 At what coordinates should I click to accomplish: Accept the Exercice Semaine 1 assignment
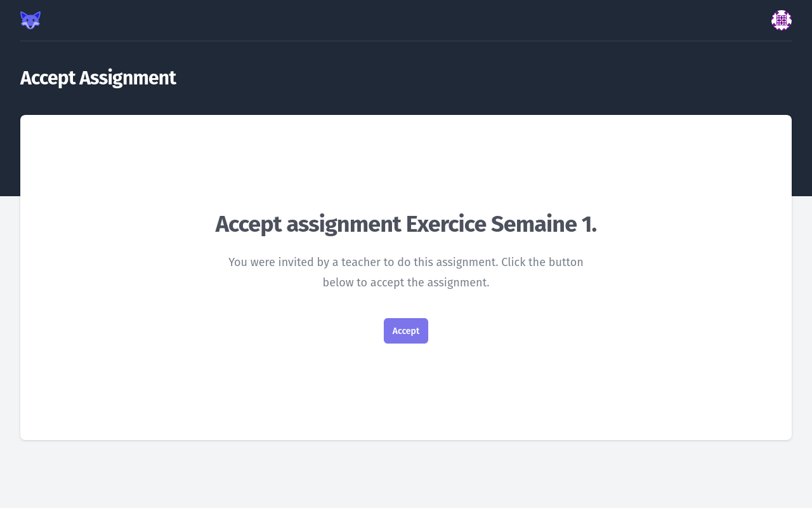click(406, 331)
